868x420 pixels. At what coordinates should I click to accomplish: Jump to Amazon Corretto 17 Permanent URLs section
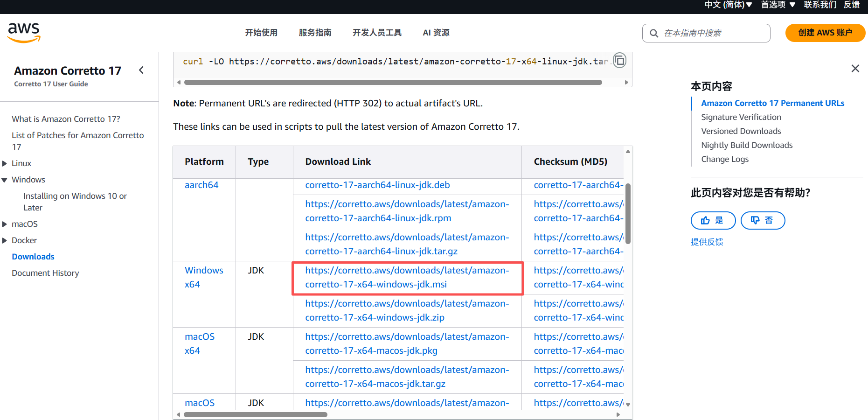(x=772, y=103)
